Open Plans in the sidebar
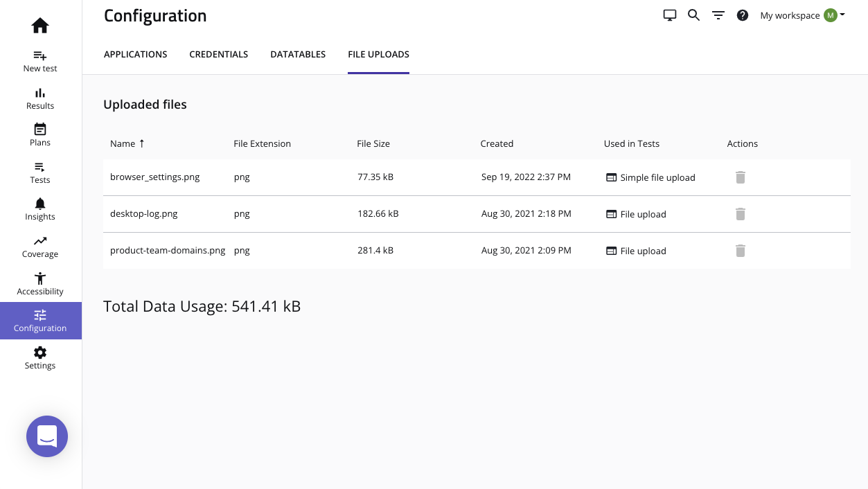This screenshot has height=489, width=868. coord(40,135)
